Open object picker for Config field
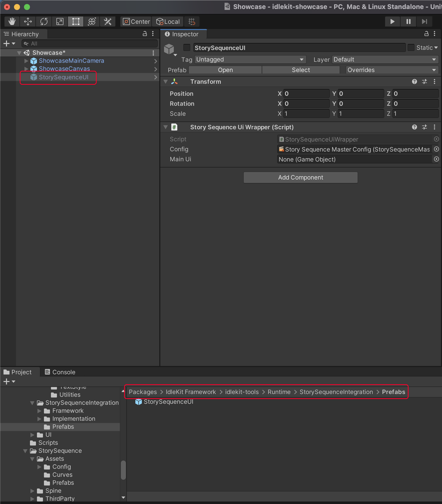Viewport: 442px width, 504px height. pos(436,149)
